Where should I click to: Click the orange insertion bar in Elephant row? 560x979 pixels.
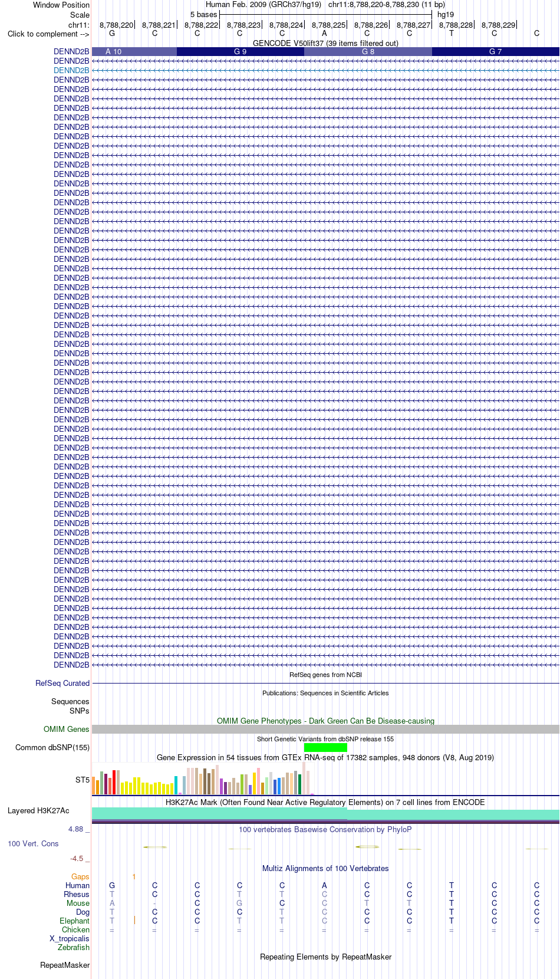(x=134, y=920)
